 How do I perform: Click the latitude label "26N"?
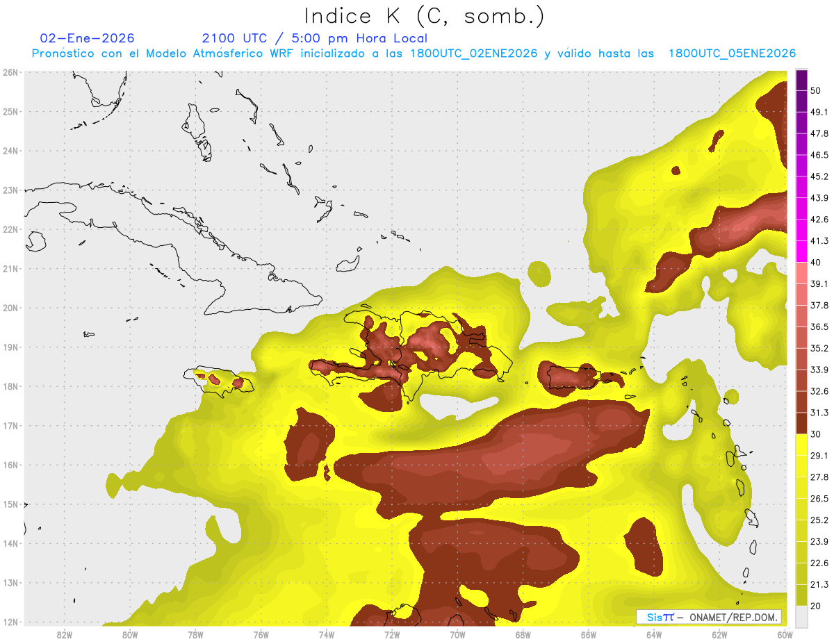[x=10, y=72]
